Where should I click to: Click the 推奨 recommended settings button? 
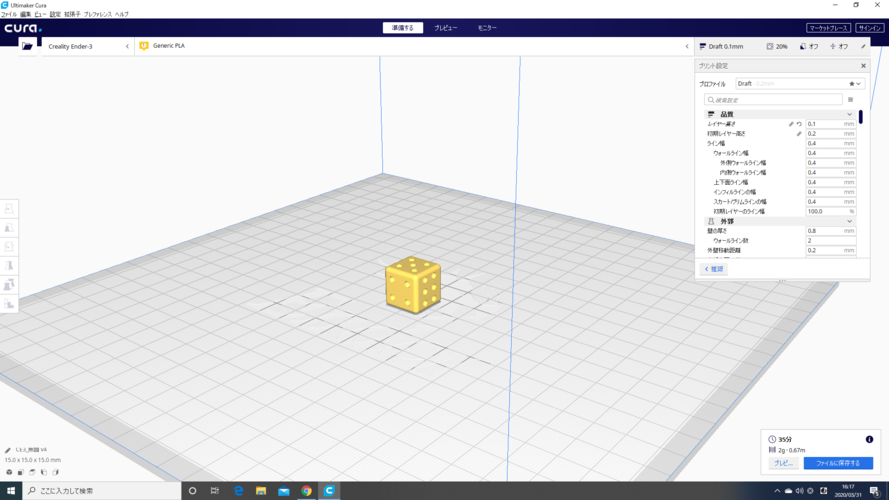pyautogui.click(x=714, y=269)
